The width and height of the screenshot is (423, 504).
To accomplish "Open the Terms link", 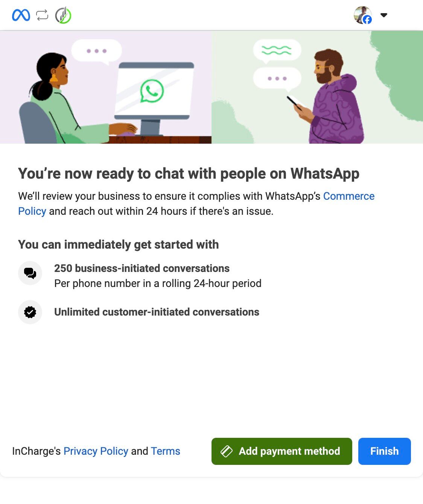I will coord(166,451).
